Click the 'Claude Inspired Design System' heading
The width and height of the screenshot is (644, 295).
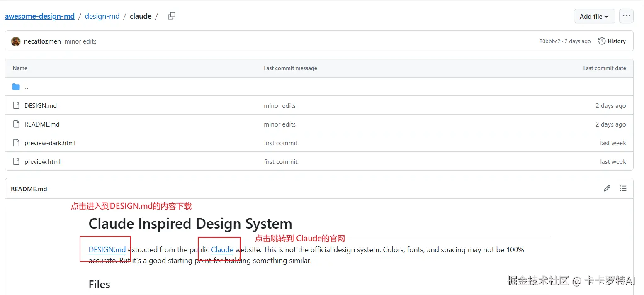190,224
